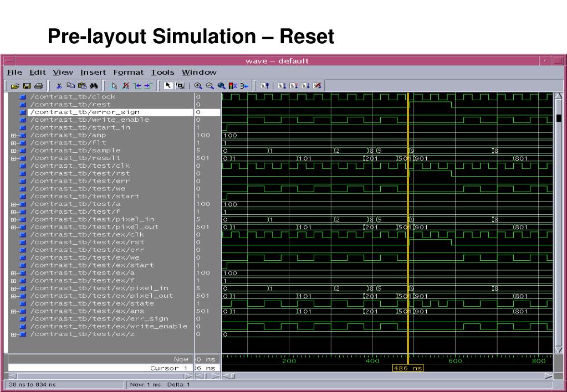Select the /contrast_tb/test/ex/state signal name
The width and height of the screenshot is (567, 392).
93,303
